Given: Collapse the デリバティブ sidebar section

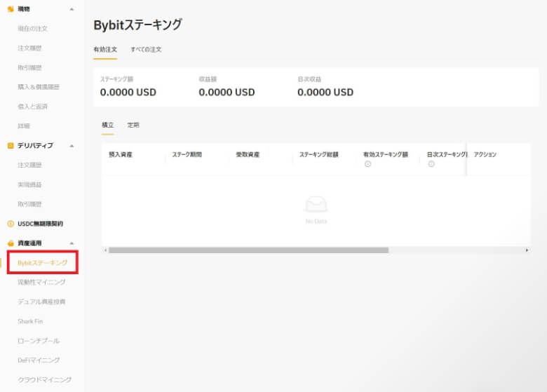Looking at the screenshot, I should [72, 145].
